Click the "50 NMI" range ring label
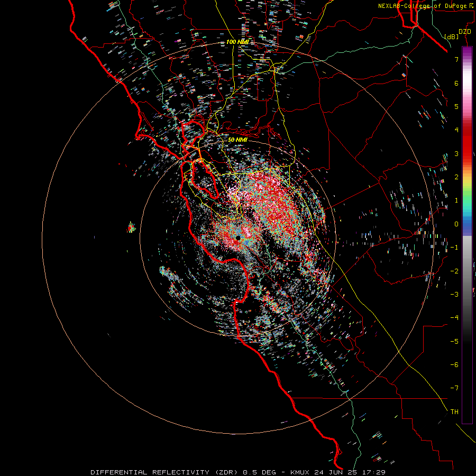Image resolution: width=476 pixels, height=476 pixels. click(x=237, y=140)
